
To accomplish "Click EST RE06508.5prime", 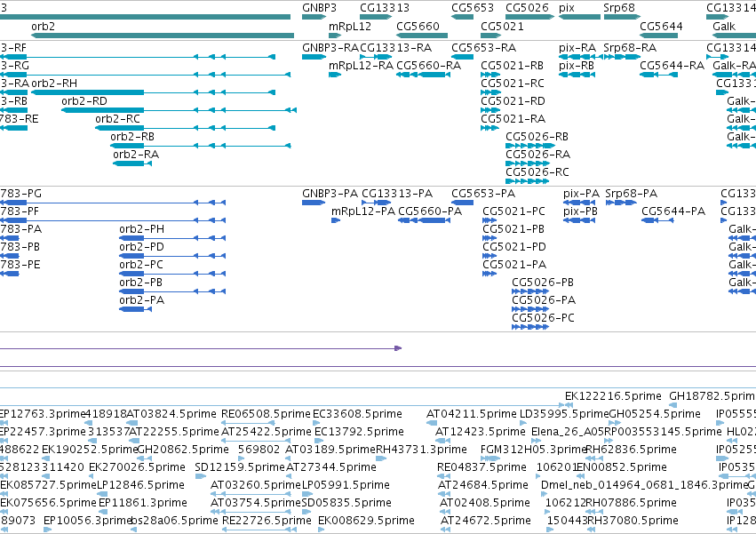I will [266, 414].
